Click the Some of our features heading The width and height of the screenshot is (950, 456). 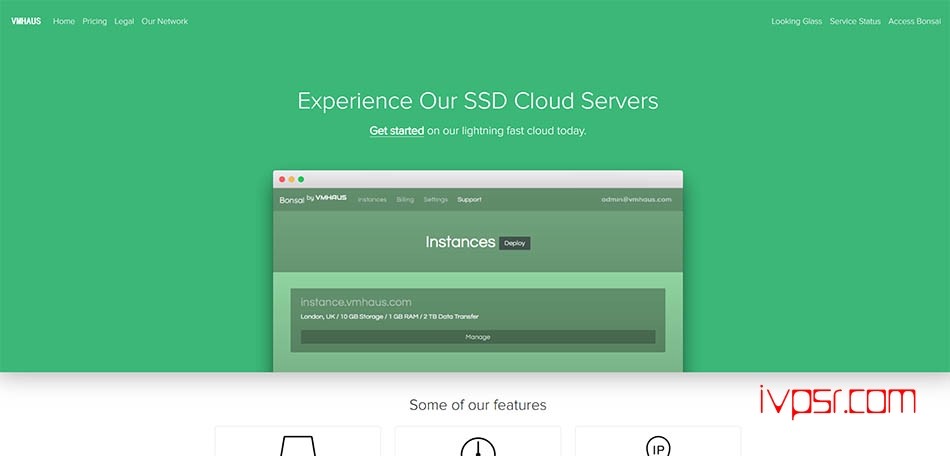(477, 405)
